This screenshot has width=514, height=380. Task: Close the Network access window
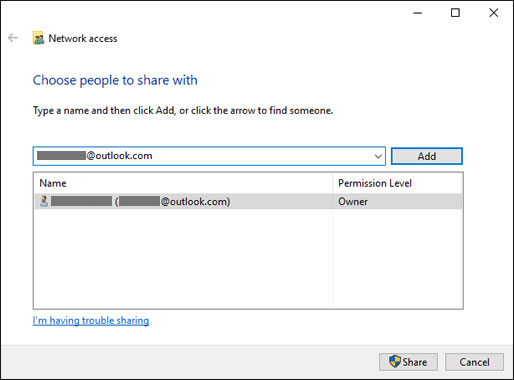point(494,13)
